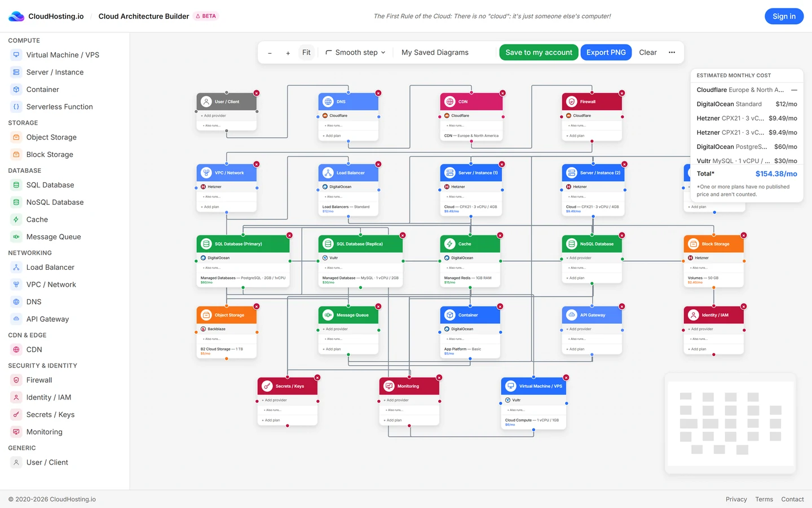Image resolution: width=812 pixels, height=508 pixels.
Task: Click DigitalOcean Standard $12/mo cost row
Action: point(747,104)
